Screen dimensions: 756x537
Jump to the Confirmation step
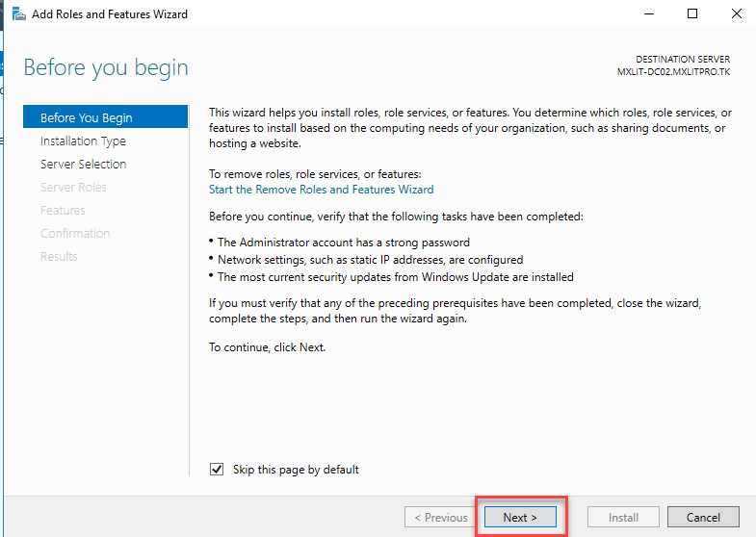click(x=75, y=233)
